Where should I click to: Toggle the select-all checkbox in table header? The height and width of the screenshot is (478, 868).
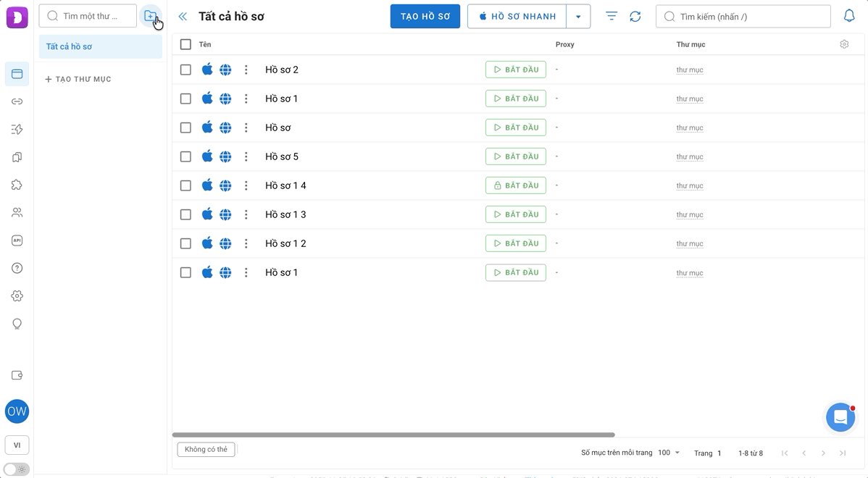pyautogui.click(x=186, y=44)
